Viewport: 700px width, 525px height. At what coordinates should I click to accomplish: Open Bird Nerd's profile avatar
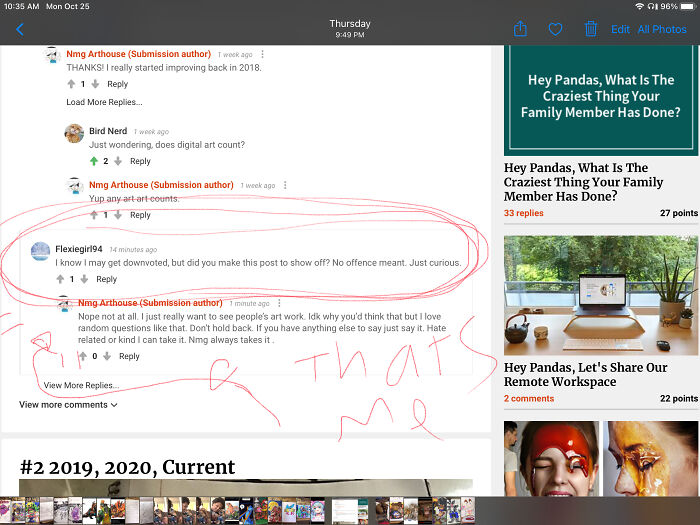tap(74, 133)
